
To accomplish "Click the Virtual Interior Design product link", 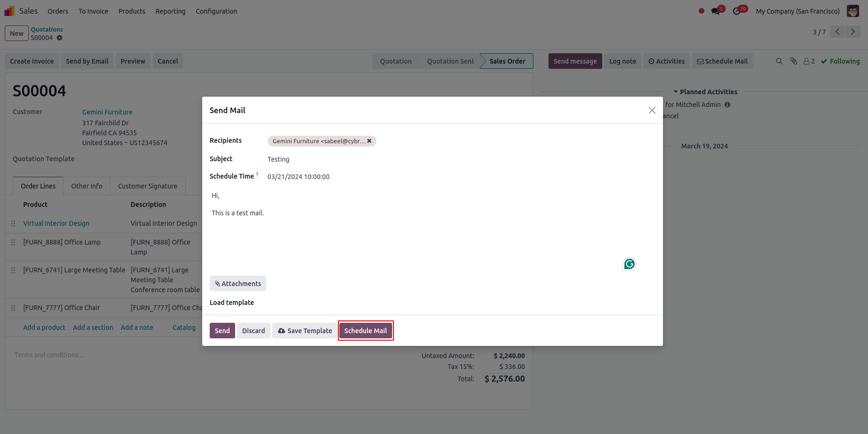I will click(56, 223).
